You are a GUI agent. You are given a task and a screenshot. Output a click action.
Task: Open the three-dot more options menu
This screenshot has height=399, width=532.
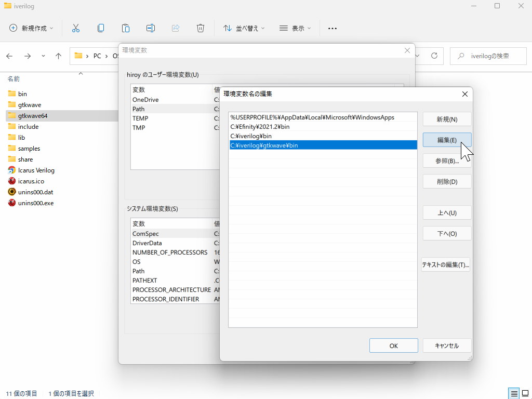coord(332,29)
